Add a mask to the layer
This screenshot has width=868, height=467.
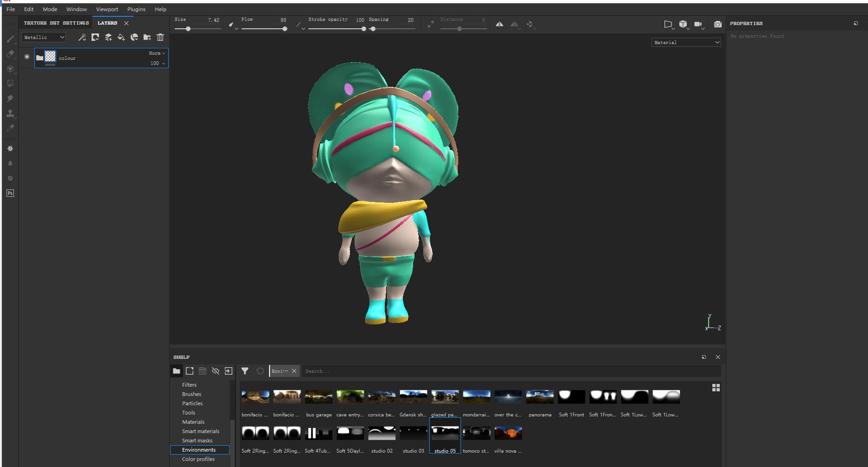95,37
